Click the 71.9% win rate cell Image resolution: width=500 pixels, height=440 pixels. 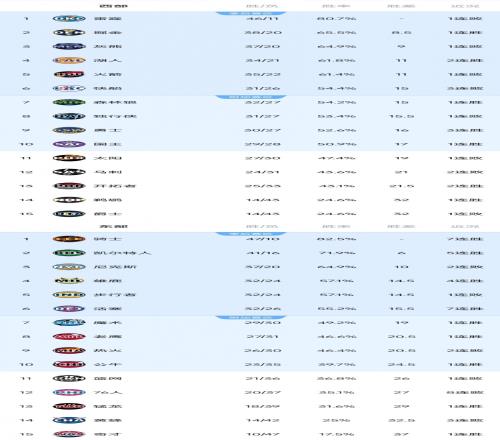(x=336, y=253)
